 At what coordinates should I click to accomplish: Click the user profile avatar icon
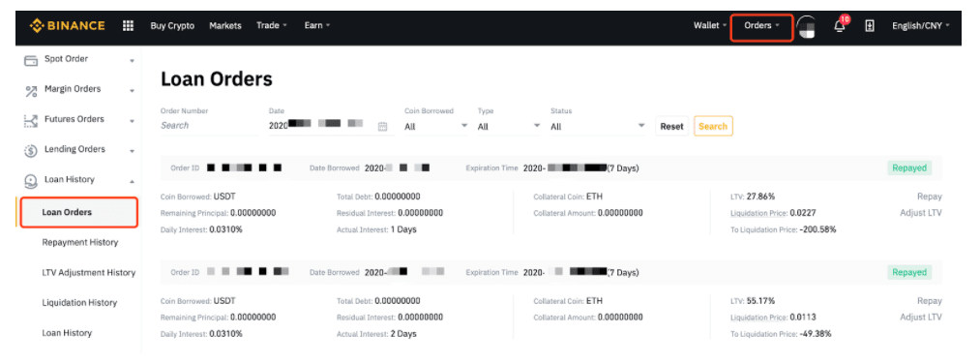pyautogui.click(x=806, y=27)
